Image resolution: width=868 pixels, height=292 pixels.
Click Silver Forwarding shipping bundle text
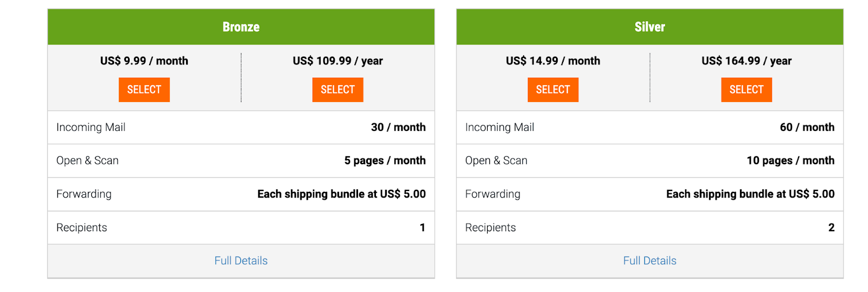(x=750, y=194)
